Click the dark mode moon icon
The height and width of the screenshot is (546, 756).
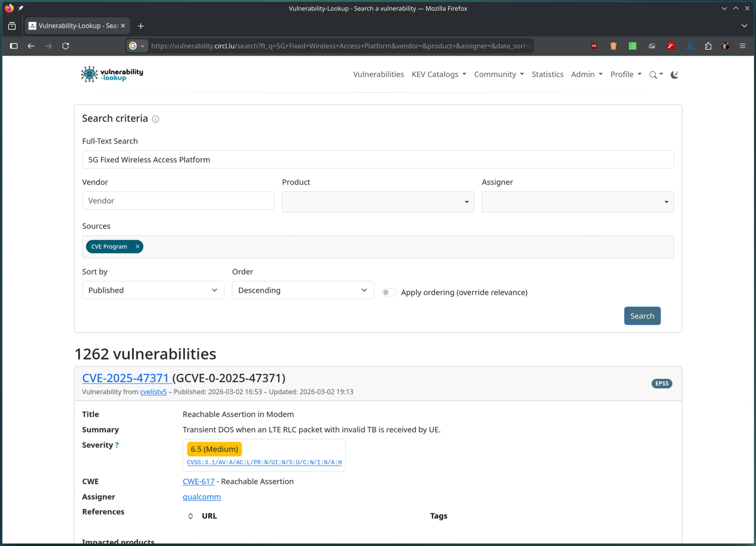point(674,75)
